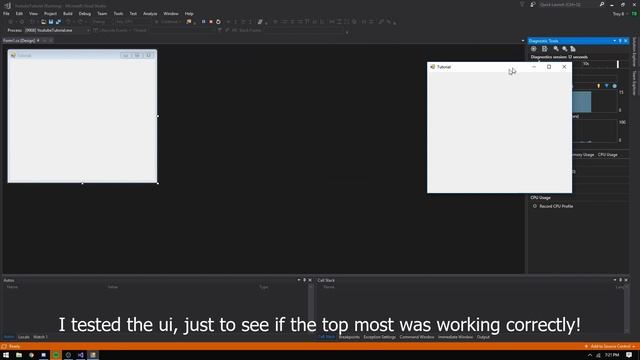This screenshot has width=640, height=360.
Task: Select the Memory Usage diagnostics tab
Action: (x=582, y=155)
